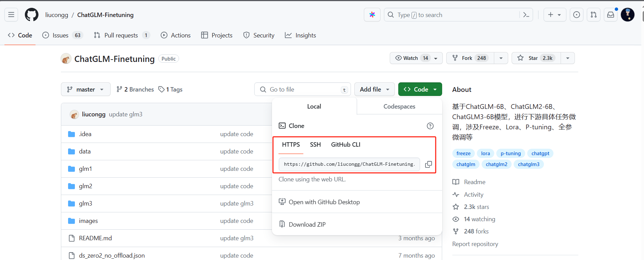Image resolution: width=644 pixels, height=260 pixels.
Task: Open the Projects tab
Action: (217, 35)
